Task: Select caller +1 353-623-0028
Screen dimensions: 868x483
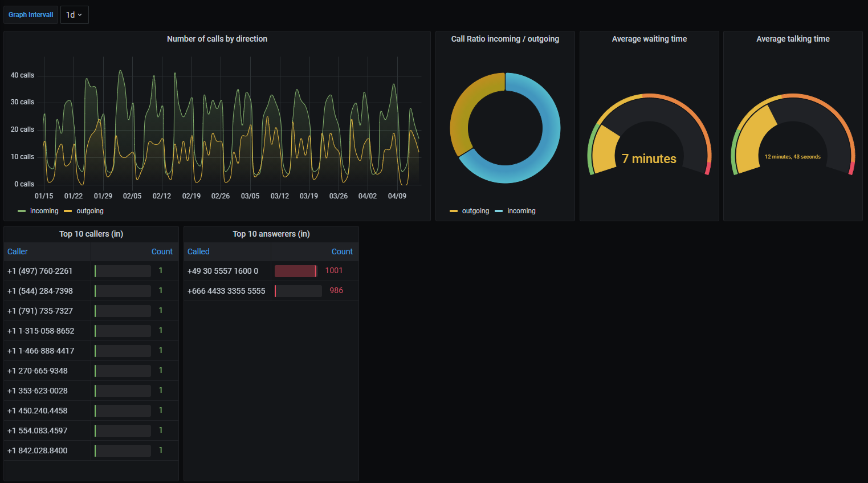Action: 37,391
